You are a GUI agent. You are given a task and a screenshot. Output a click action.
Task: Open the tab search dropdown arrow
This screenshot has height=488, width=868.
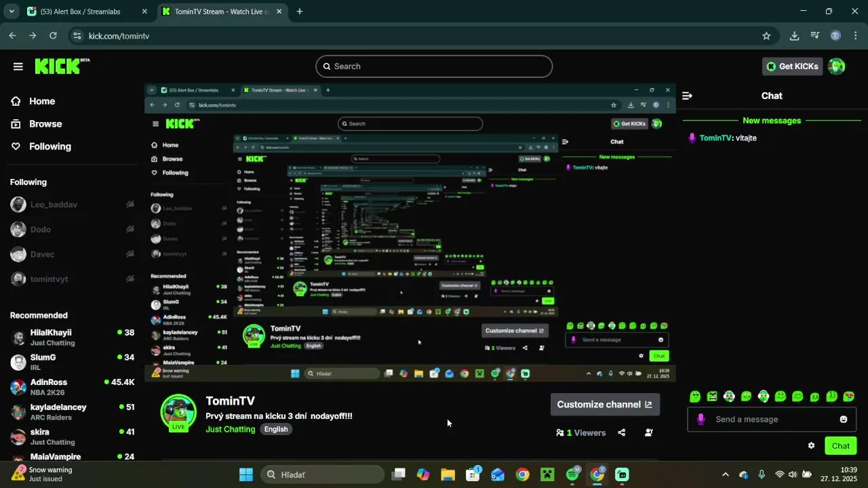[x=12, y=12]
